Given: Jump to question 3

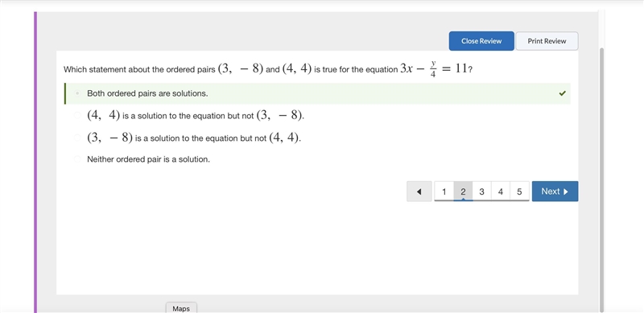Looking at the screenshot, I should point(481,192).
